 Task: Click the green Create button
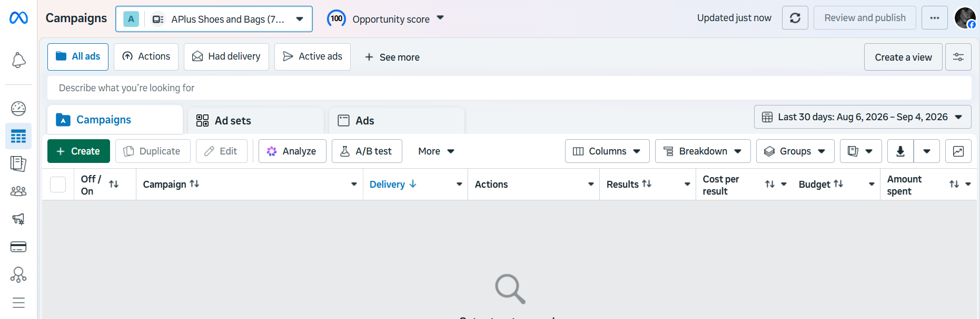tap(78, 151)
